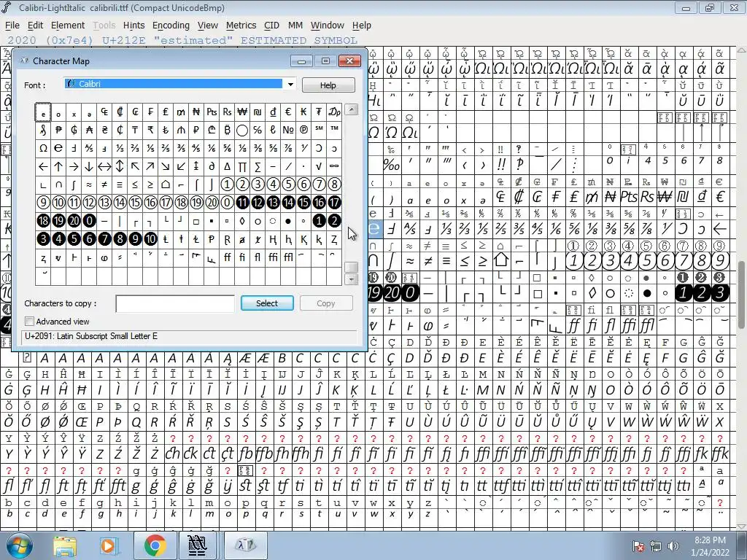Launch Google Chrome from the taskbar
The image size is (747, 560).
tap(155, 545)
